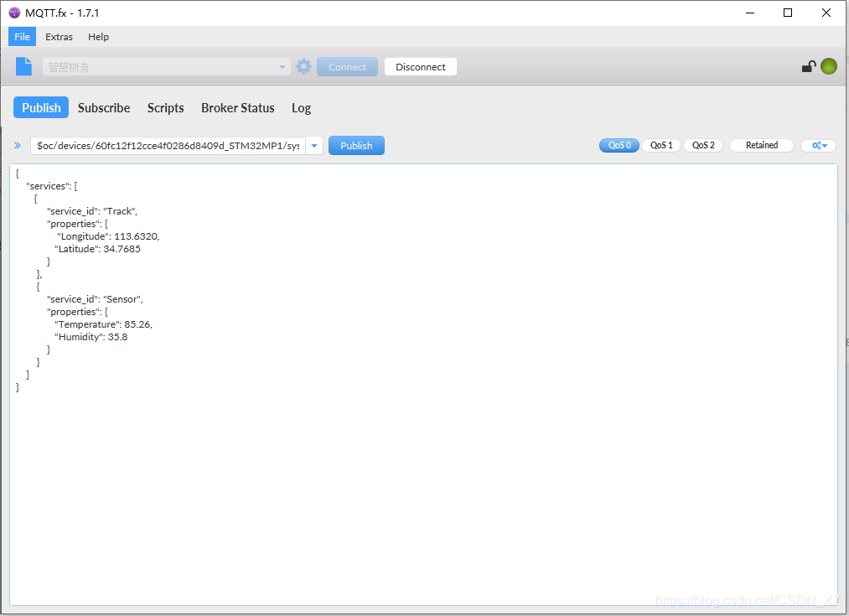Open the Extras menu

(x=59, y=37)
